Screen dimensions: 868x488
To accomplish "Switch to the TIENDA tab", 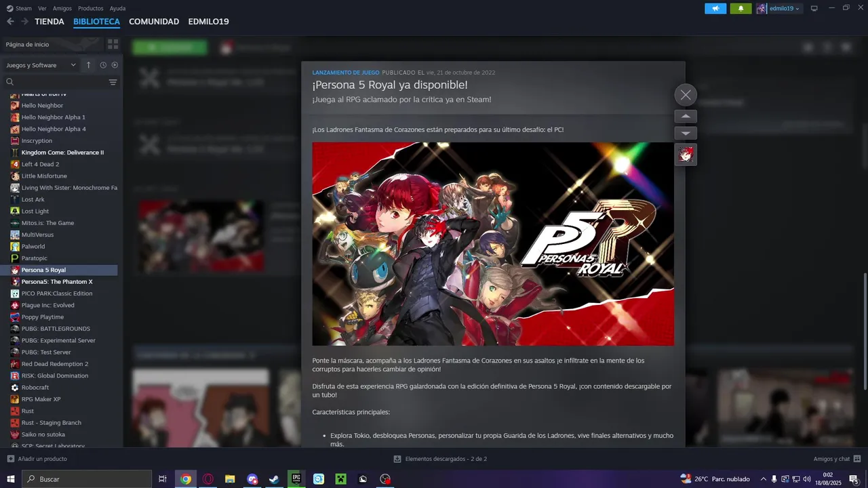I will point(50,22).
